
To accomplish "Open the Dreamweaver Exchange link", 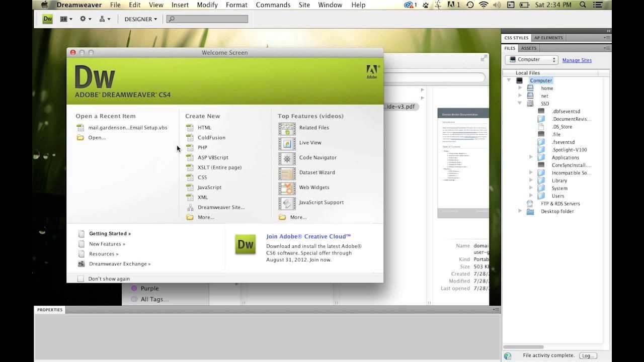I will 120,264.
